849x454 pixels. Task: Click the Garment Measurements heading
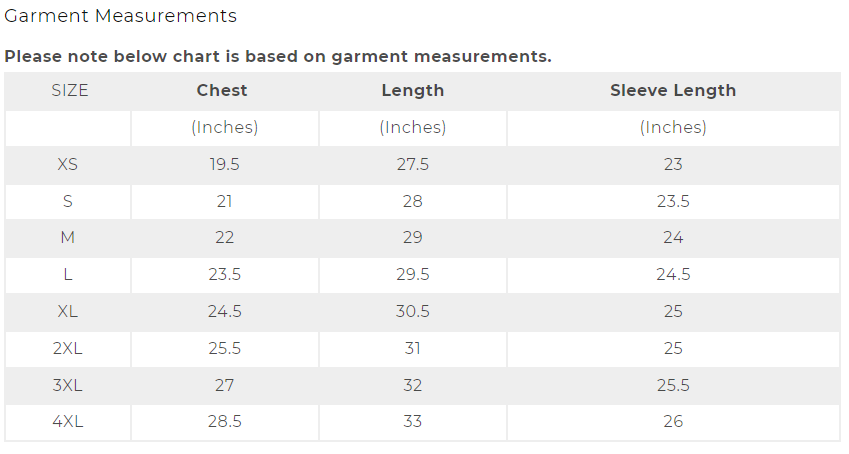[121, 16]
